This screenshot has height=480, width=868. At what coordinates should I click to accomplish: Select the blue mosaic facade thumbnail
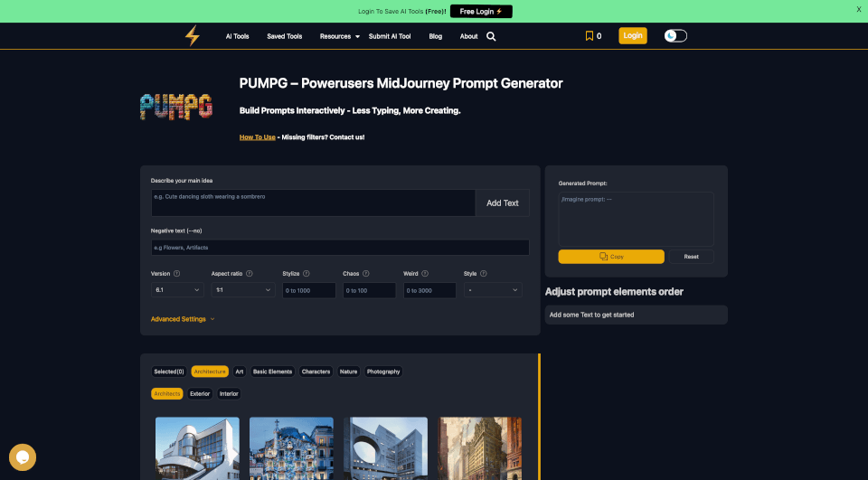point(292,448)
